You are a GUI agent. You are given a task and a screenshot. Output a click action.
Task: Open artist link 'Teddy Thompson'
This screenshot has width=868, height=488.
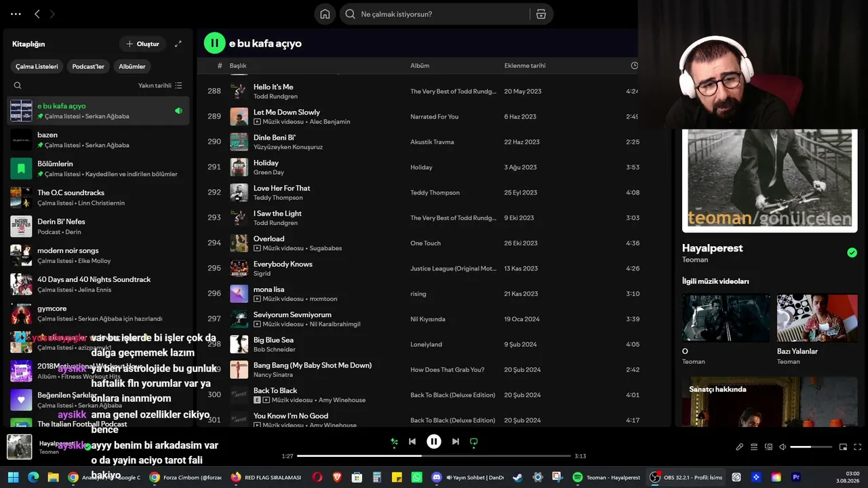tap(278, 198)
